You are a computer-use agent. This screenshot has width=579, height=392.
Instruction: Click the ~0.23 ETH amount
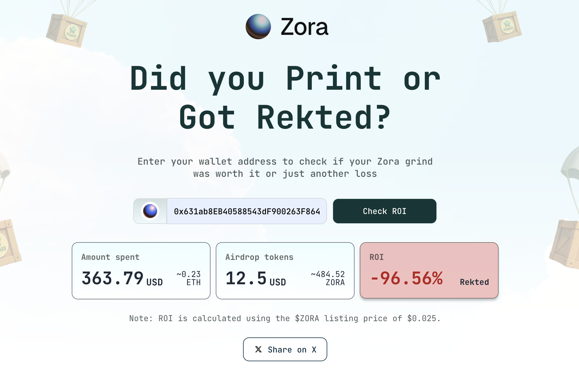(189, 278)
